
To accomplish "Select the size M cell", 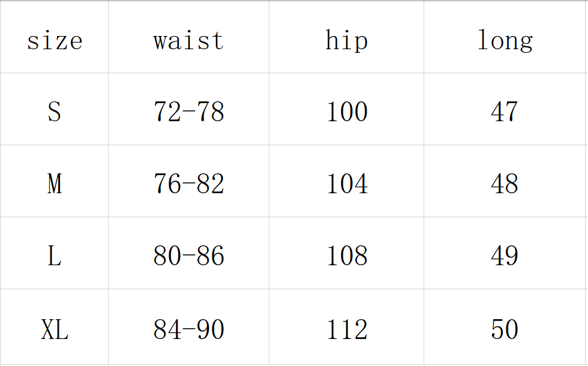I will click(x=55, y=184).
